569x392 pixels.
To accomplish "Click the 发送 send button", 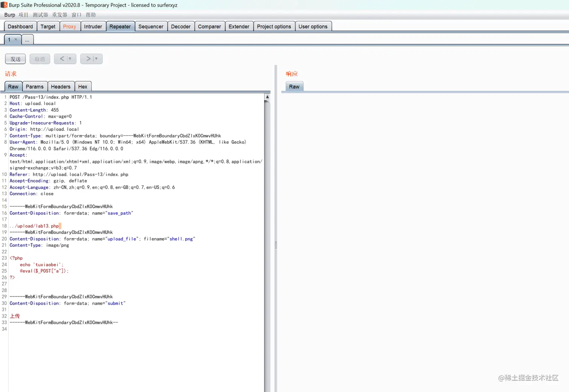I will (x=15, y=59).
